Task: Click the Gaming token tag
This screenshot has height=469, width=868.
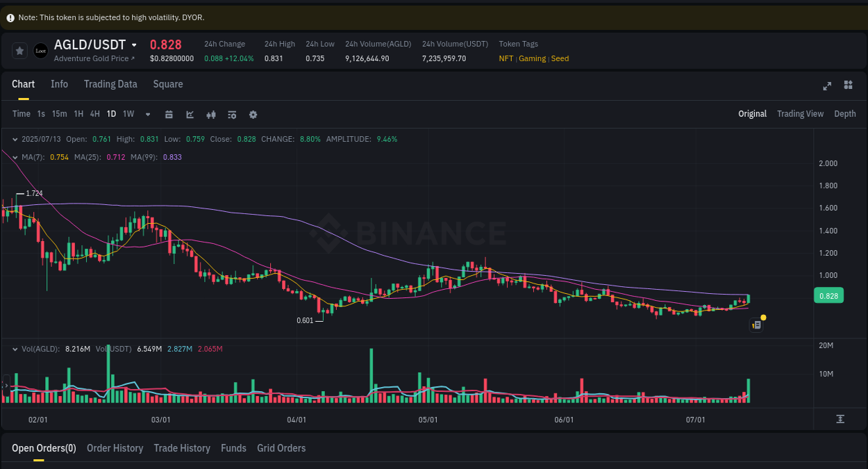Action: pyautogui.click(x=532, y=58)
